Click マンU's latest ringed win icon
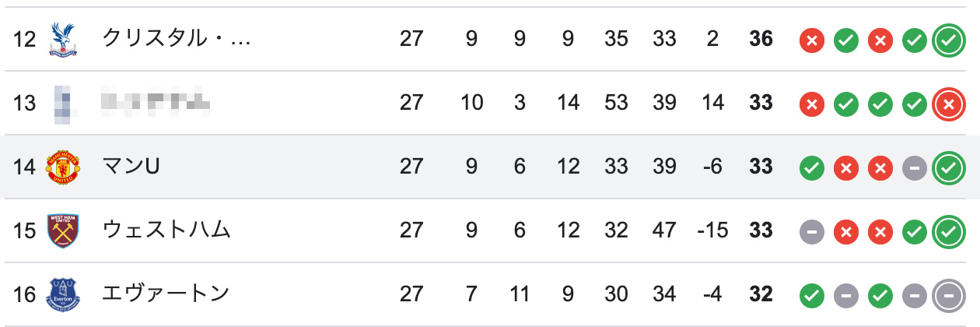980x327 pixels. click(947, 167)
